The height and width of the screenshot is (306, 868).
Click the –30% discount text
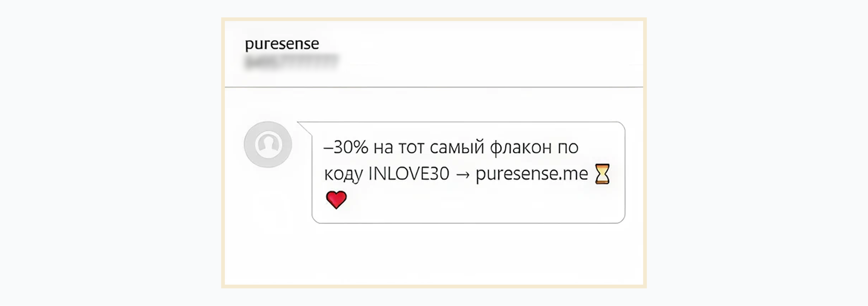[346, 148]
